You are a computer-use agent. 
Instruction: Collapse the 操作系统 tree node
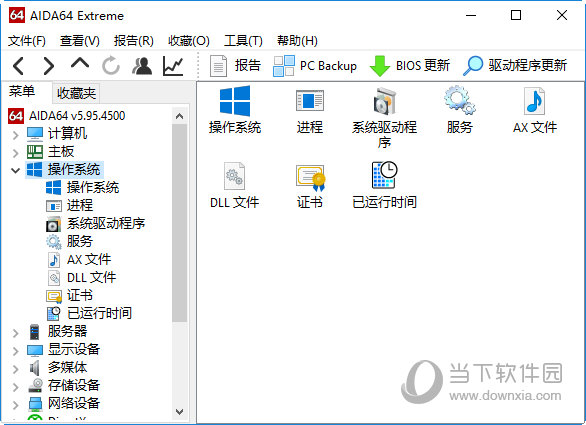[x=15, y=171]
